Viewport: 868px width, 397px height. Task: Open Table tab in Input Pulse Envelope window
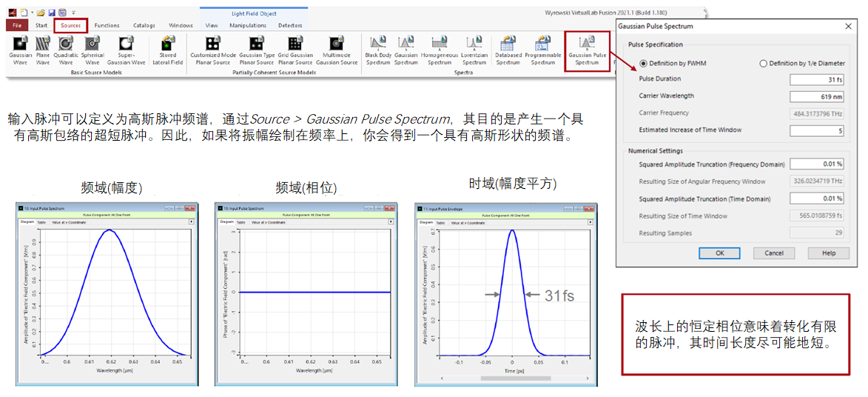(x=440, y=221)
